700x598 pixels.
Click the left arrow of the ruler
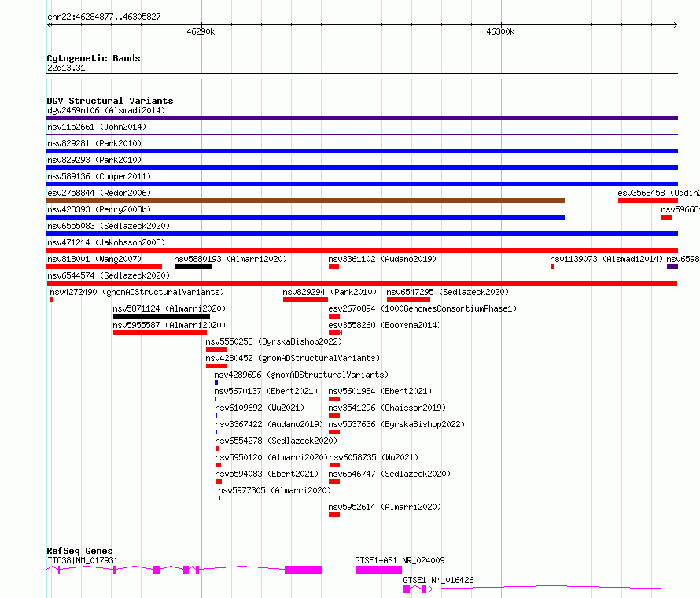(x=49, y=25)
